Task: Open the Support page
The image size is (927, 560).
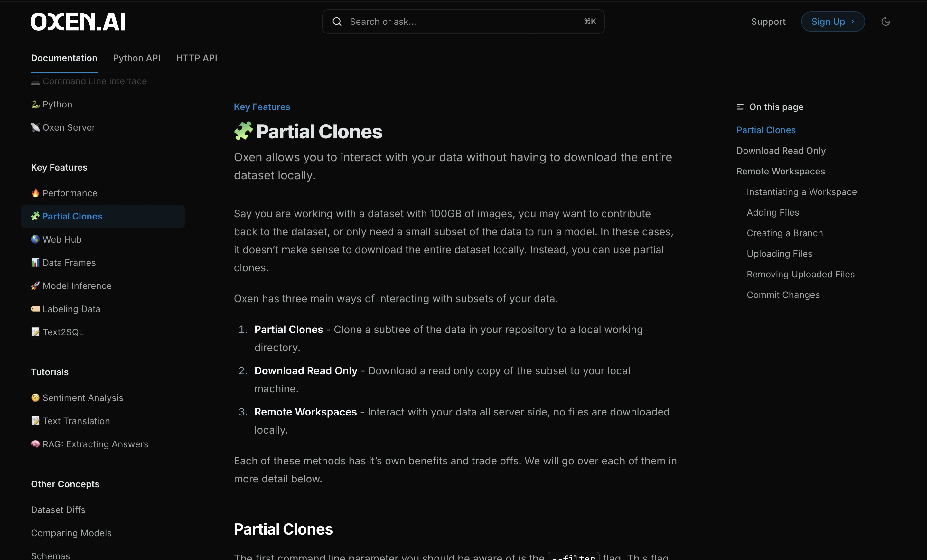Action: point(768,22)
